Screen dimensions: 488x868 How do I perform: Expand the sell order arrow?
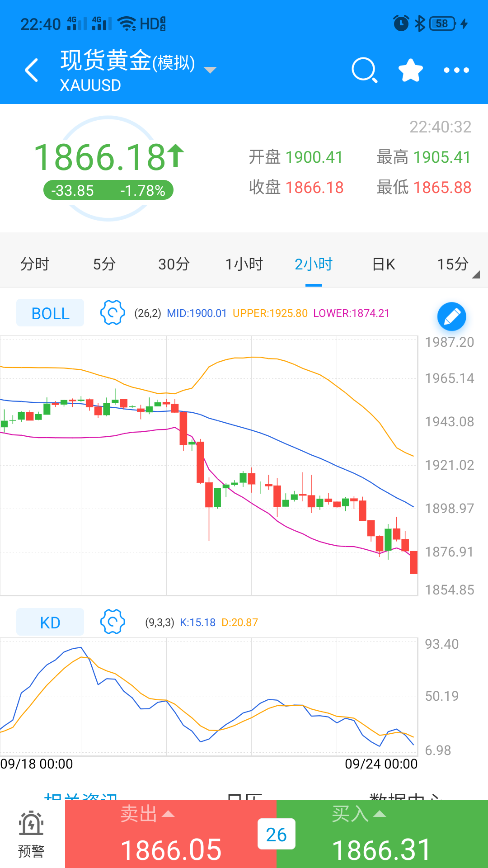click(x=168, y=814)
